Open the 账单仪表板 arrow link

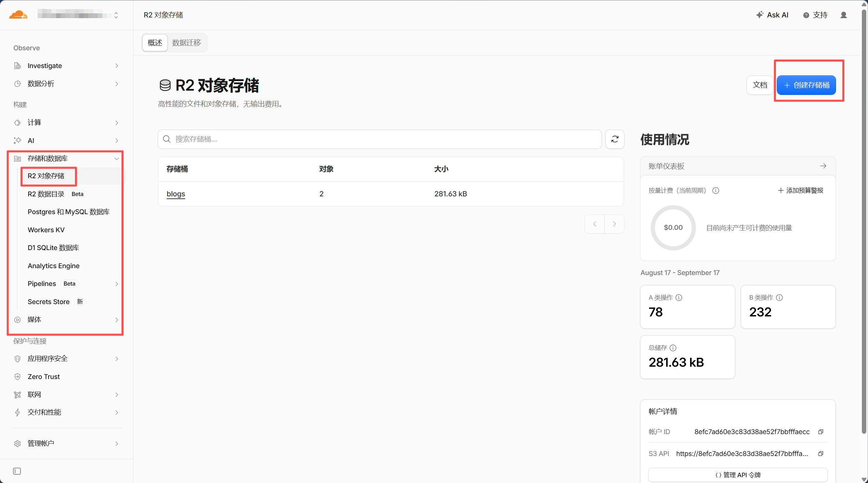(823, 166)
